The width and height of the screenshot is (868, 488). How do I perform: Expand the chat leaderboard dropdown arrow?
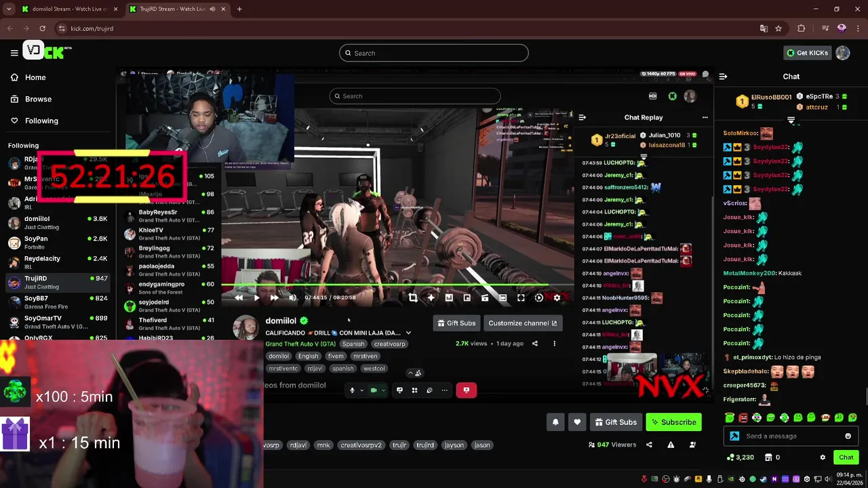pyautogui.click(x=791, y=120)
